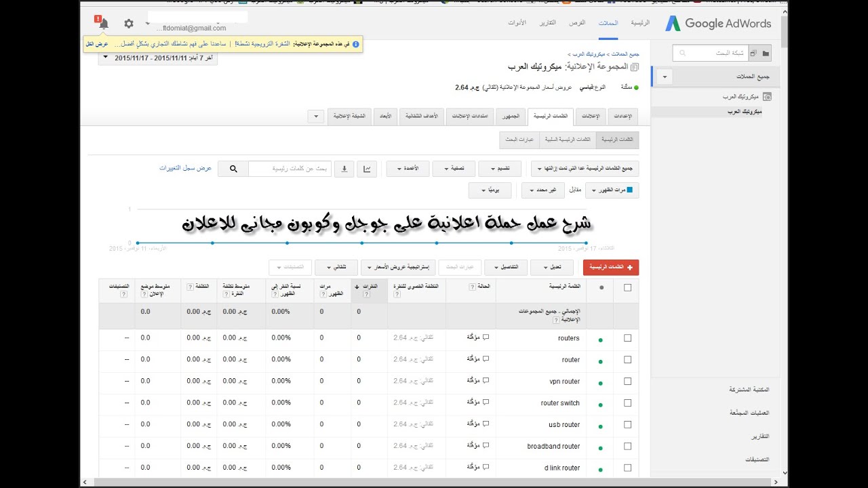Switch to the الجمهور tab

[511, 117]
